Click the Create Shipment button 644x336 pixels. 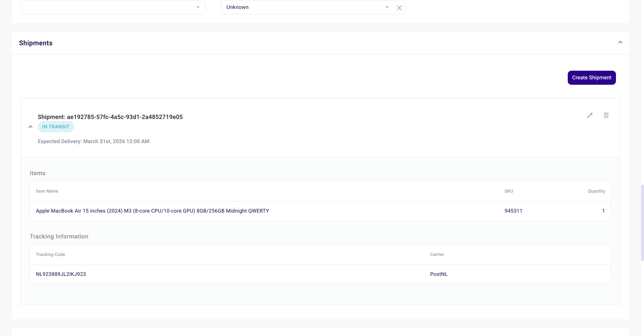tap(592, 78)
